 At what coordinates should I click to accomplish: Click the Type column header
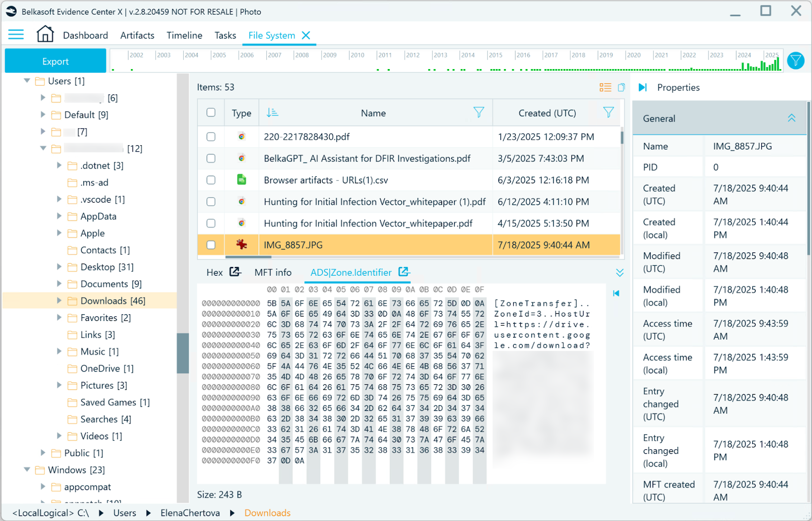(242, 113)
